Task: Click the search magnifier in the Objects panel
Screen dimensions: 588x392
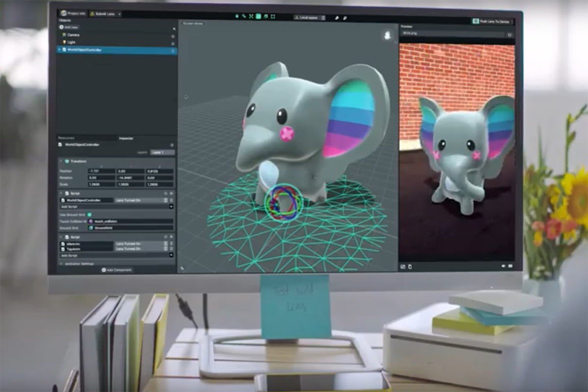Action: pos(174,29)
